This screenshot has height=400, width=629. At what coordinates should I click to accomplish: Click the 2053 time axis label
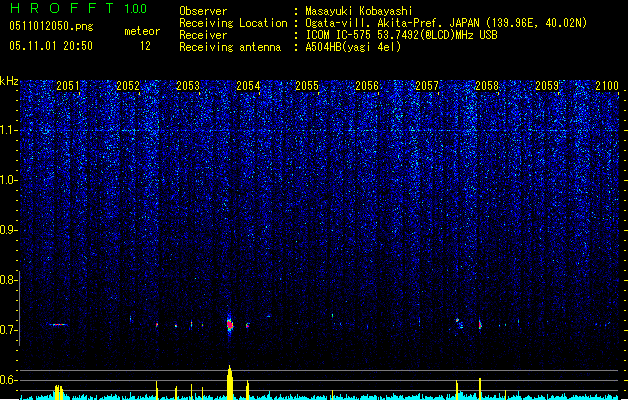tap(188, 85)
